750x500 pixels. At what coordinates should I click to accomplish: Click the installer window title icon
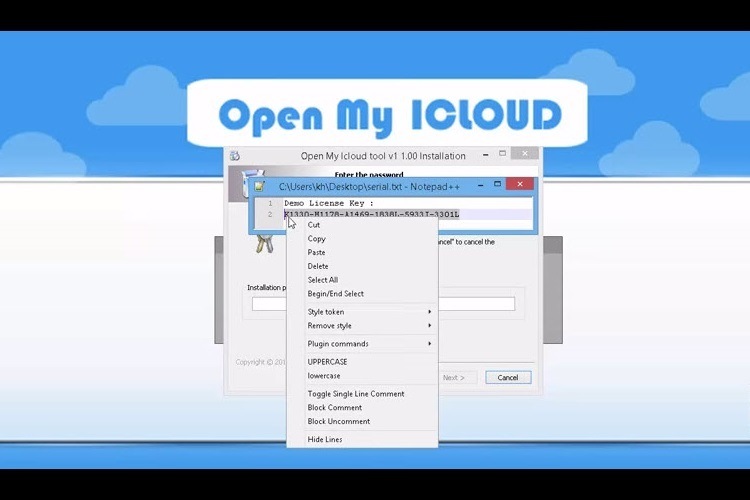click(235, 156)
